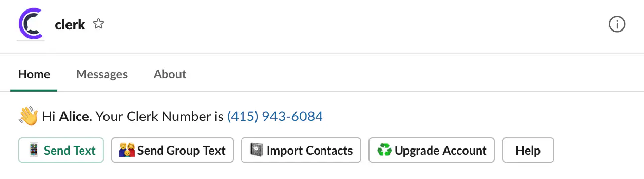Click the mobile phone icon on Send Text
This screenshot has width=644, height=179.
pos(33,150)
